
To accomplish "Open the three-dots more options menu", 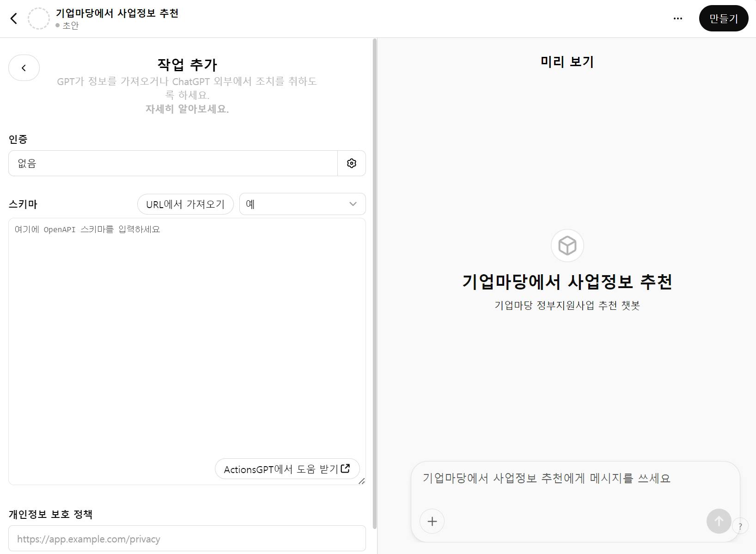I will [x=677, y=18].
